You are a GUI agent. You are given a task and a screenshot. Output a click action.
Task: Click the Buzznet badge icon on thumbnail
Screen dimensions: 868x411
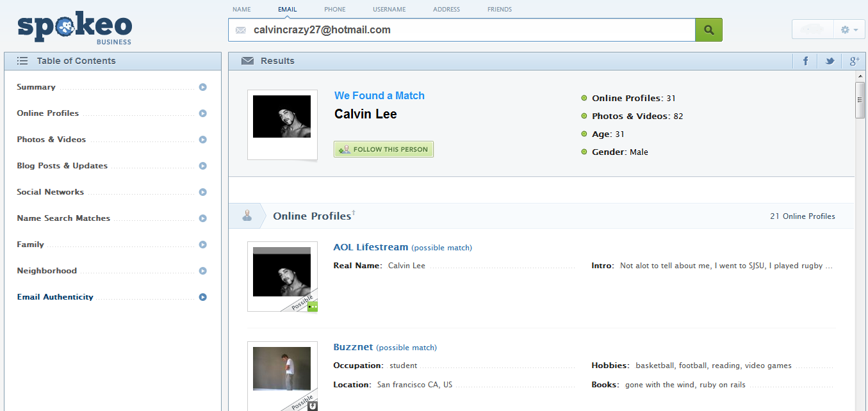313,406
